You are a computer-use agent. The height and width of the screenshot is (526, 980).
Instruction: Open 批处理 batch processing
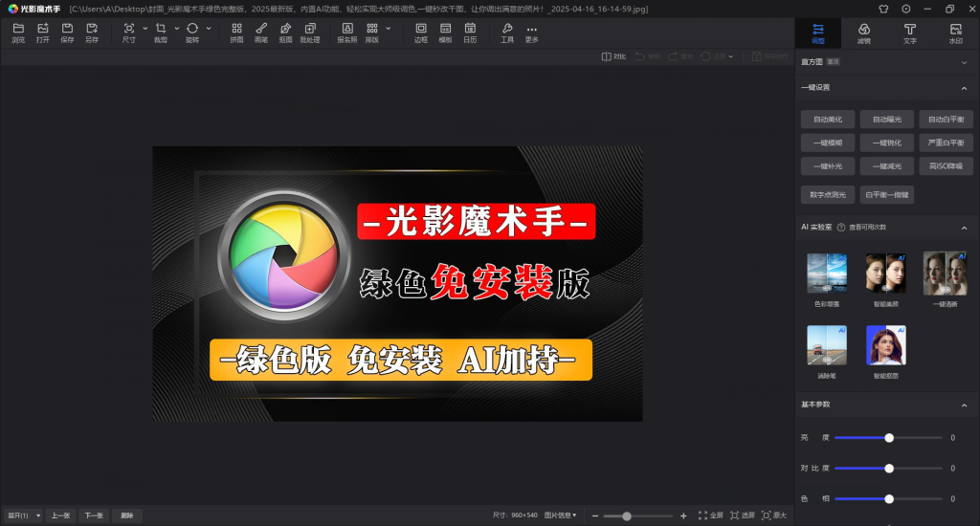[310, 33]
